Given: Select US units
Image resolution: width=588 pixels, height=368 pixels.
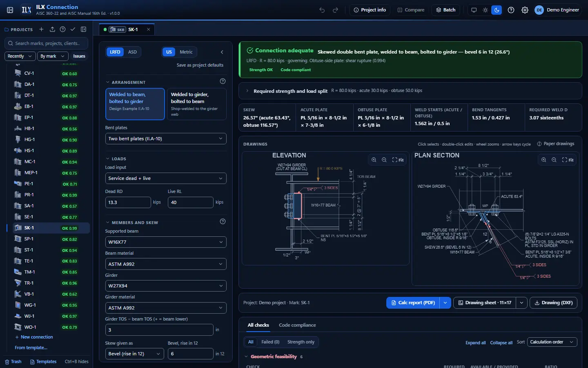Looking at the screenshot, I should 169,52.
